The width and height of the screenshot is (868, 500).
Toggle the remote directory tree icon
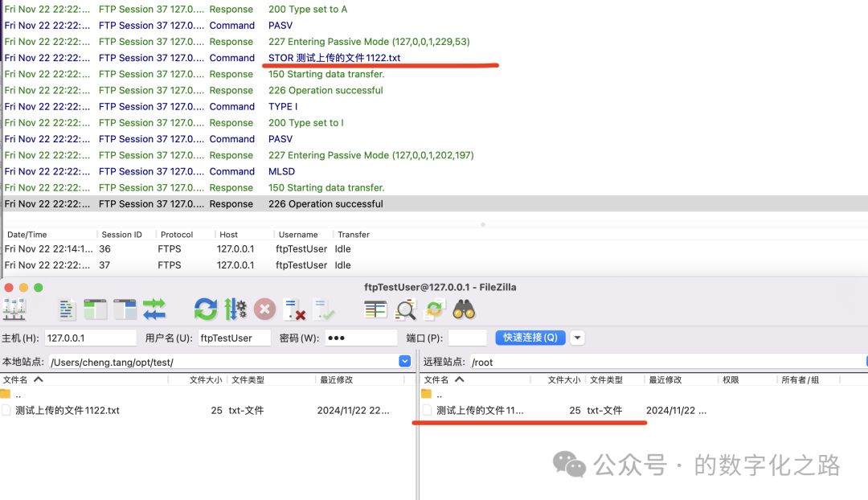point(125,309)
